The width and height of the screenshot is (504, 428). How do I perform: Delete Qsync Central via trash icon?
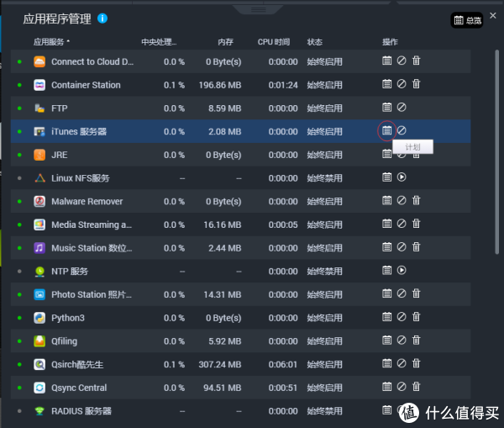click(x=416, y=387)
